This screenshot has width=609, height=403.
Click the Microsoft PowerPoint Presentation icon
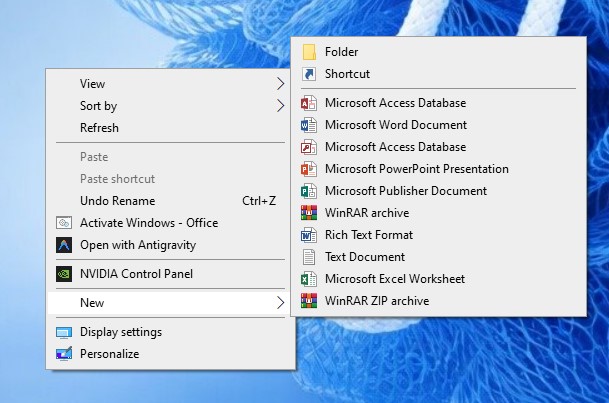pyautogui.click(x=309, y=169)
